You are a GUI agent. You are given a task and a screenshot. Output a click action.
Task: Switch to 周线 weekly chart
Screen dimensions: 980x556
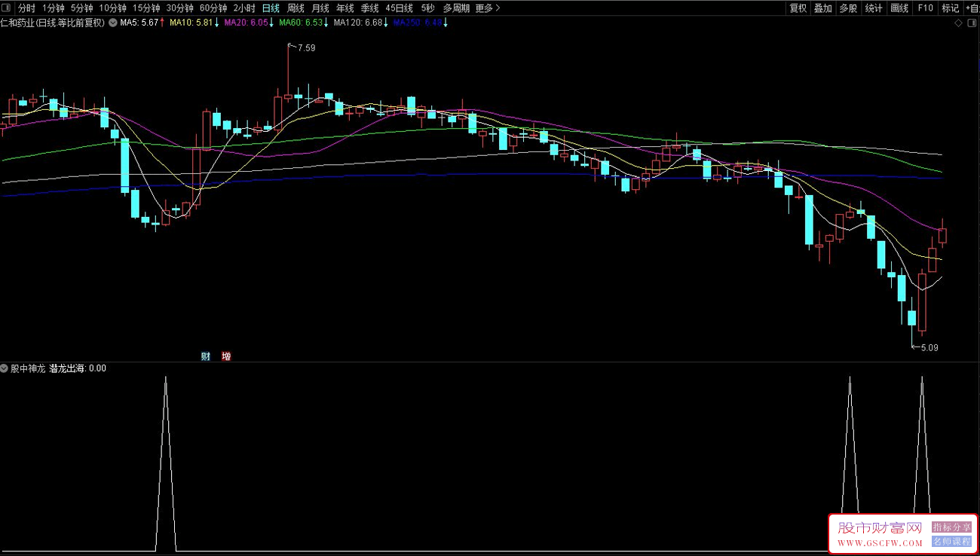coord(296,8)
